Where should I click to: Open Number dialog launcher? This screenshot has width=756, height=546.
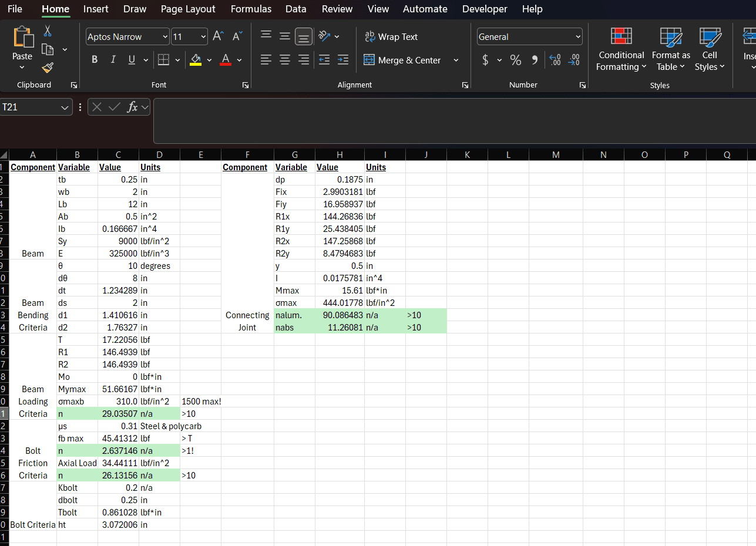tap(583, 85)
